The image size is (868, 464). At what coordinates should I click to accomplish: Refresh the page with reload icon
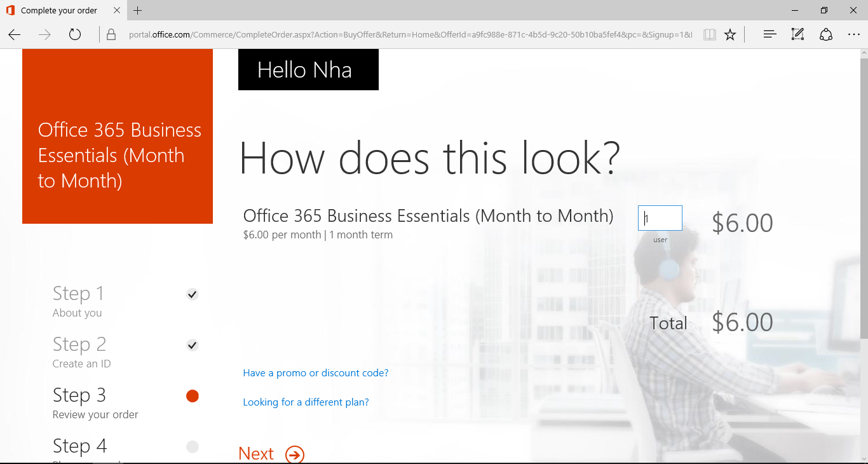[x=75, y=35]
